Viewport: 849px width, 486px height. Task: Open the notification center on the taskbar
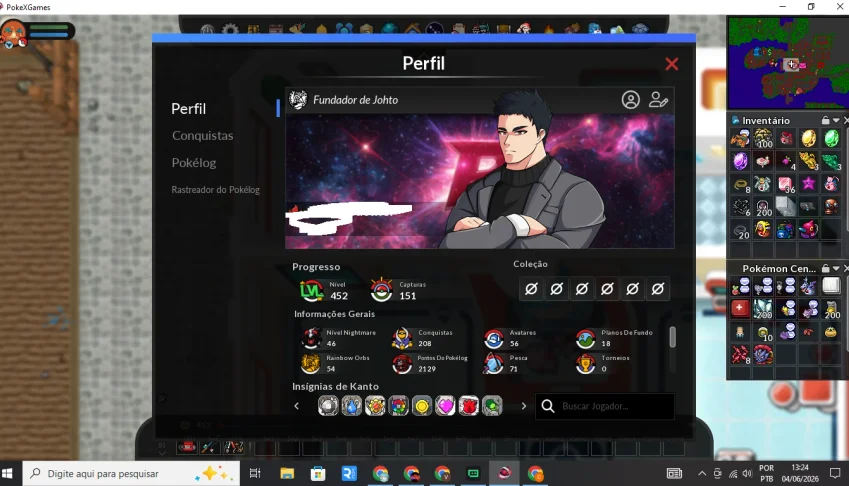tap(835, 474)
